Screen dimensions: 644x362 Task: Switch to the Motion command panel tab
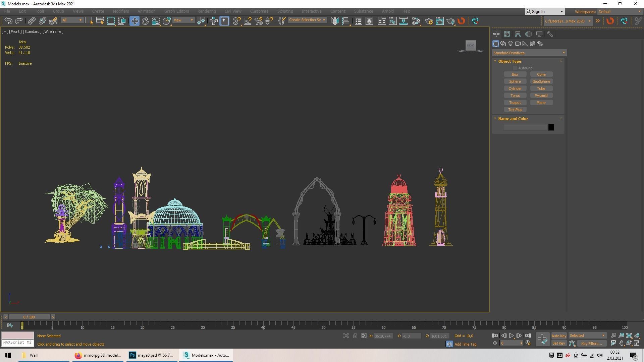point(529,34)
